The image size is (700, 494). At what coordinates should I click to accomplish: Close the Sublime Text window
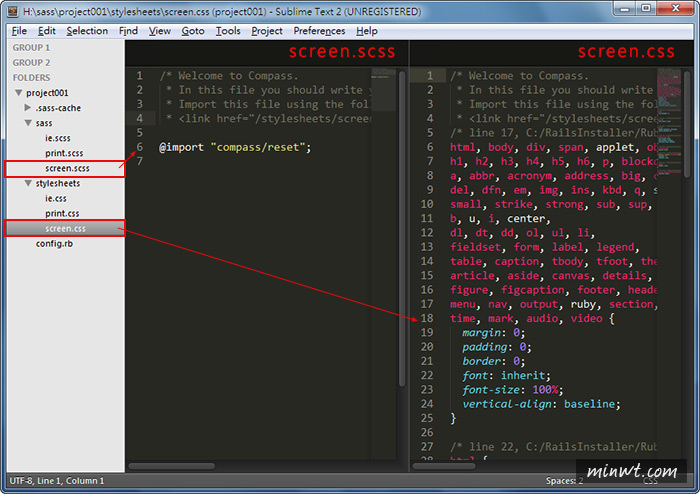(675, 8)
